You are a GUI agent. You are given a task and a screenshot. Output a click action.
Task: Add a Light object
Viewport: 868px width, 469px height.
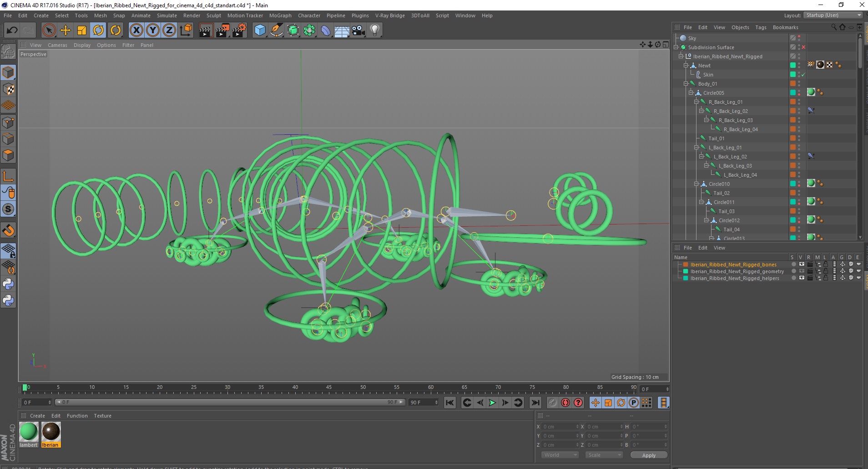point(375,31)
